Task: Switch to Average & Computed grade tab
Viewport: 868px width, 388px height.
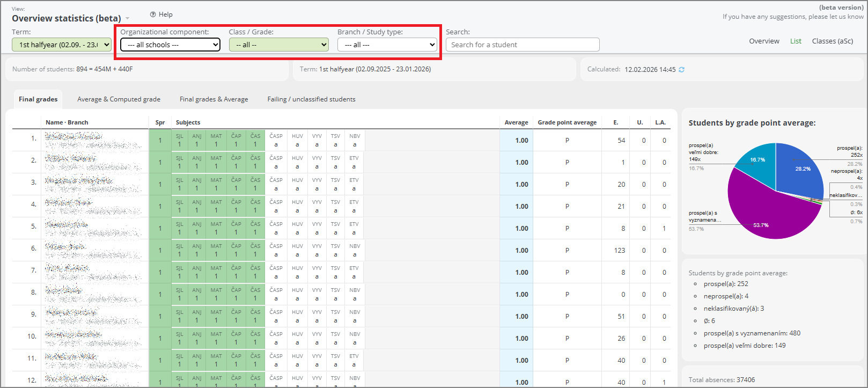Action: [119, 99]
